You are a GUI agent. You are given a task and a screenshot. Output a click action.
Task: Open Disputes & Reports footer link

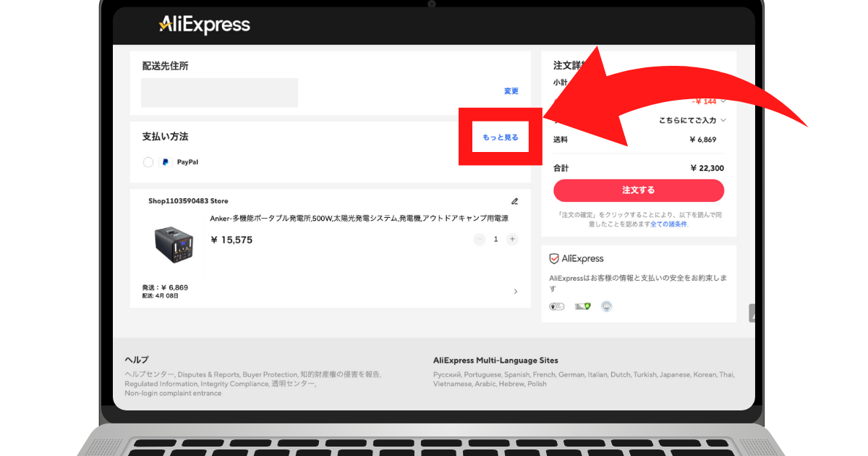click(208, 375)
